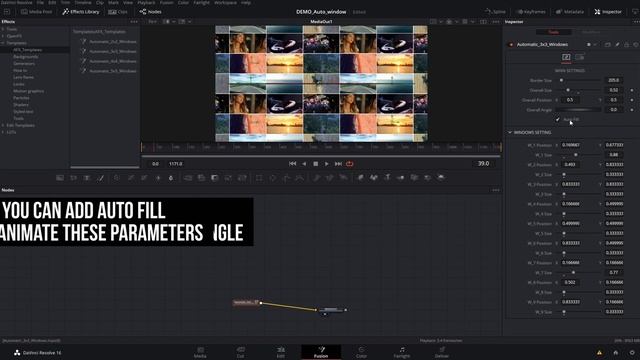The image size is (640, 360).
Task: Open the Spline editor panel
Action: click(495, 12)
